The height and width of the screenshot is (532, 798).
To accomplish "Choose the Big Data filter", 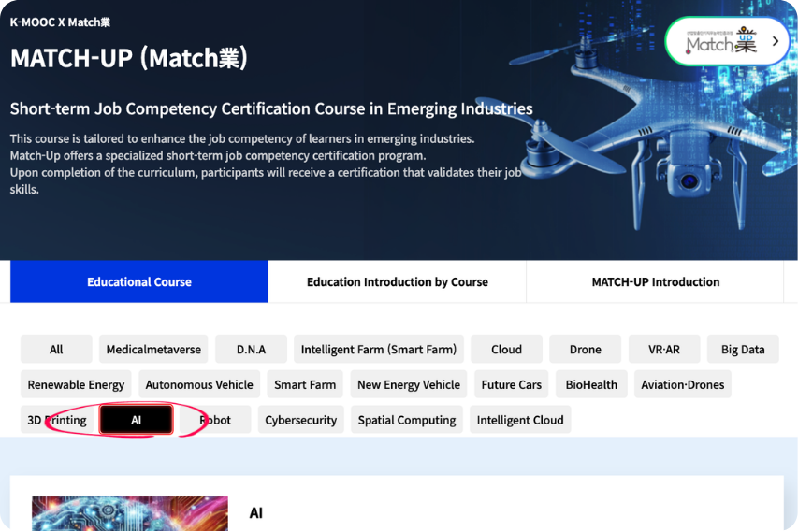I will (743, 350).
